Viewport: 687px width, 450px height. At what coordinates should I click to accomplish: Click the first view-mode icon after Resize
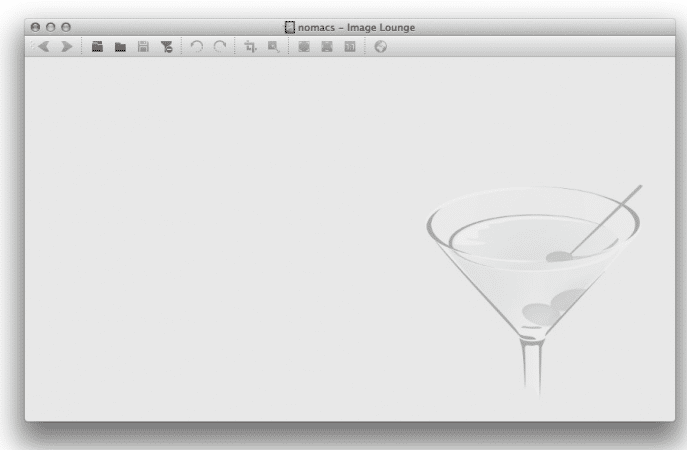(x=303, y=46)
